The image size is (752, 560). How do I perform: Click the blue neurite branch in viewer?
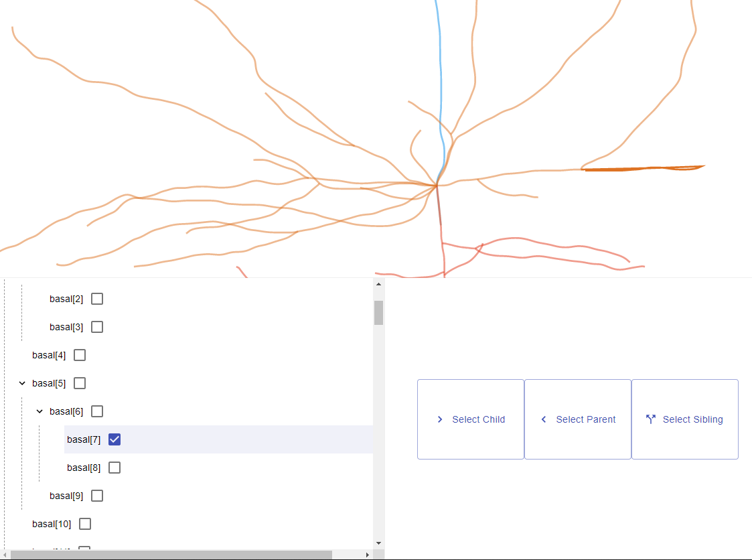tap(441, 91)
